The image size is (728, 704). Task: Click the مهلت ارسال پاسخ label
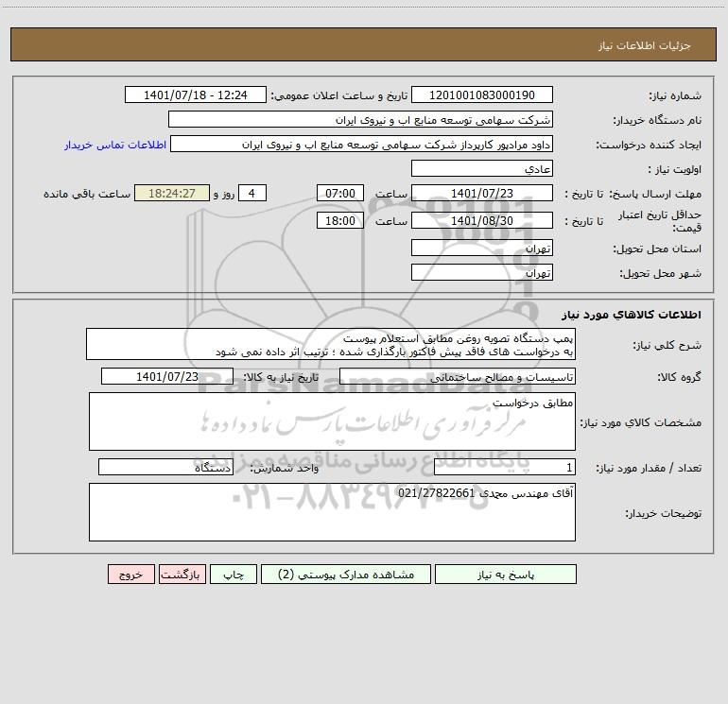655,194
